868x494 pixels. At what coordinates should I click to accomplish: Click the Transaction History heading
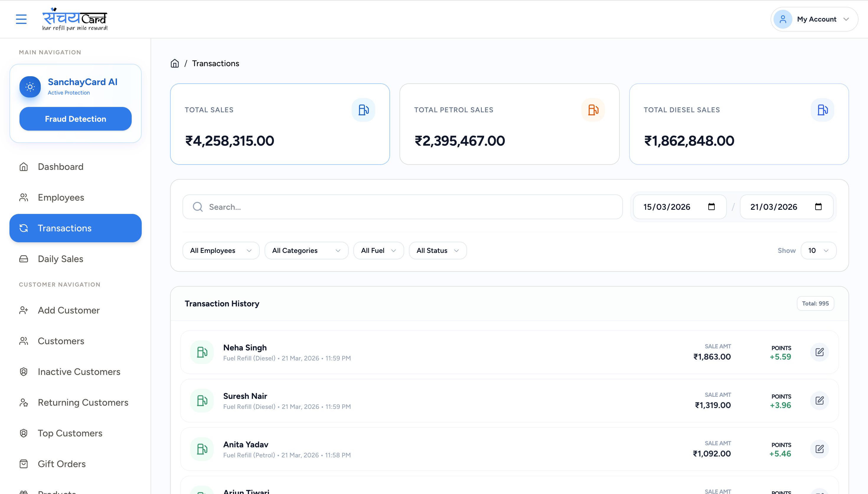(x=222, y=304)
